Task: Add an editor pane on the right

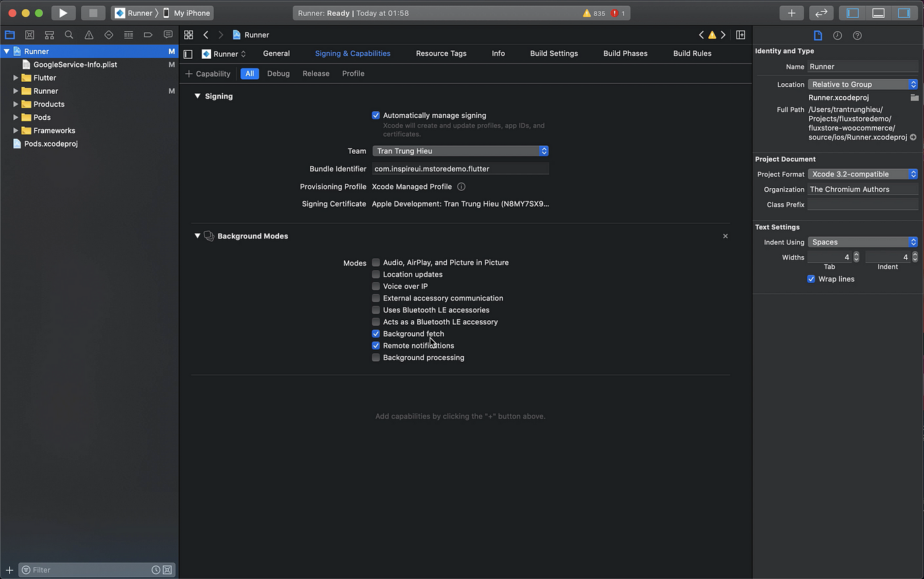Action: coord(741,35)
